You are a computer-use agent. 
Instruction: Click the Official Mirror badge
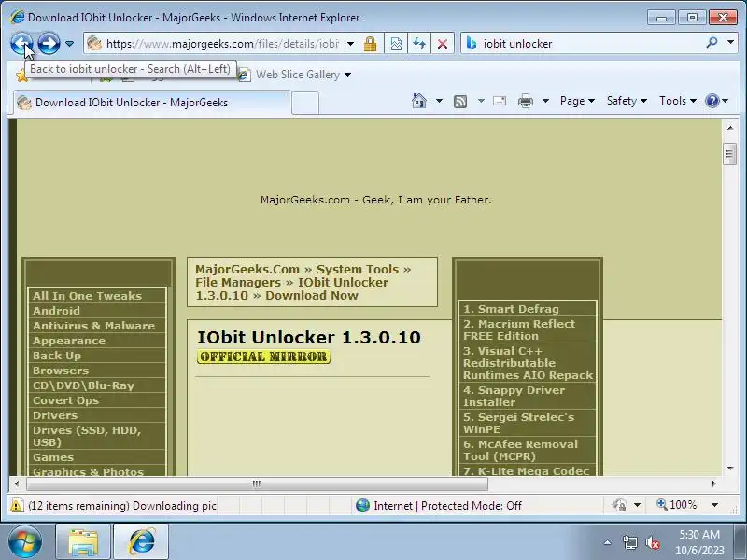[263, 357]
